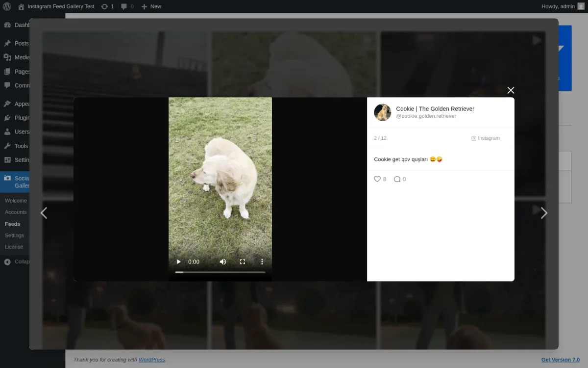The height and width of the screenshot is (368, 588).
Task: Click the Cookie profile avatar
Action: 383,112
